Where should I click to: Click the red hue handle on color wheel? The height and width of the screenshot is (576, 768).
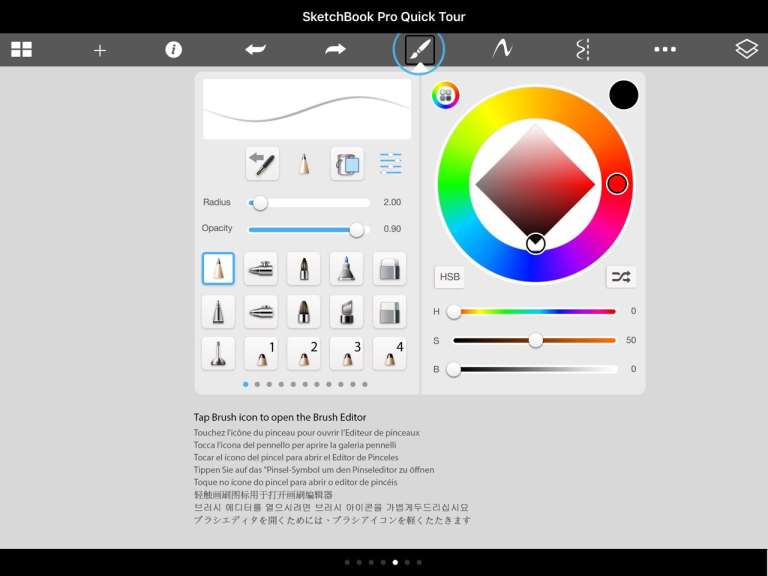[617, 184]
